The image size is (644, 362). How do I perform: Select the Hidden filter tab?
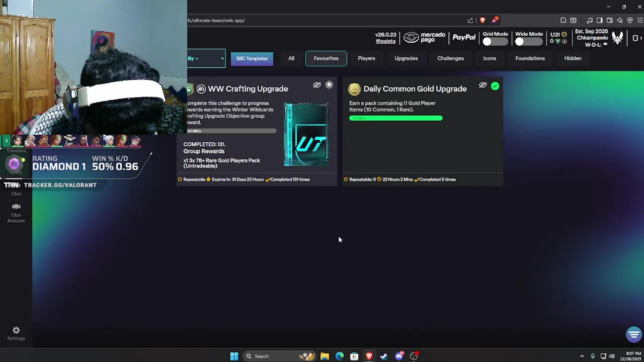(x=573, y=58)
